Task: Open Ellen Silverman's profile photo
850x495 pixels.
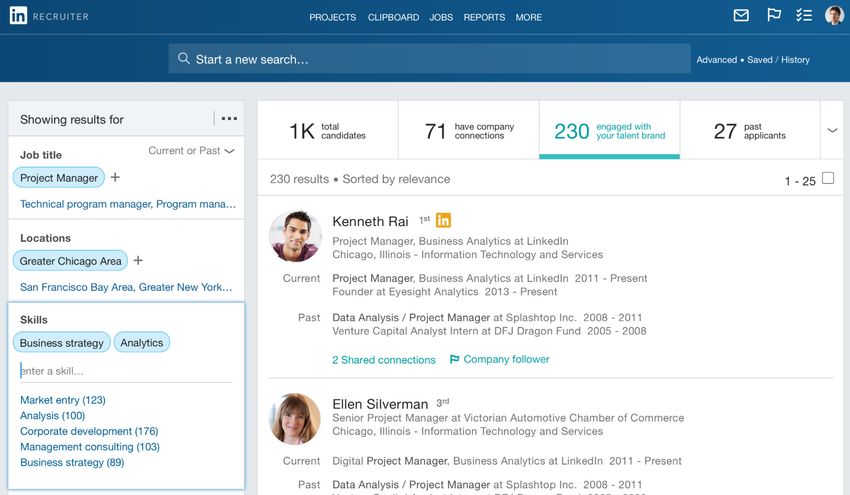Action: [x=295, y=419]
